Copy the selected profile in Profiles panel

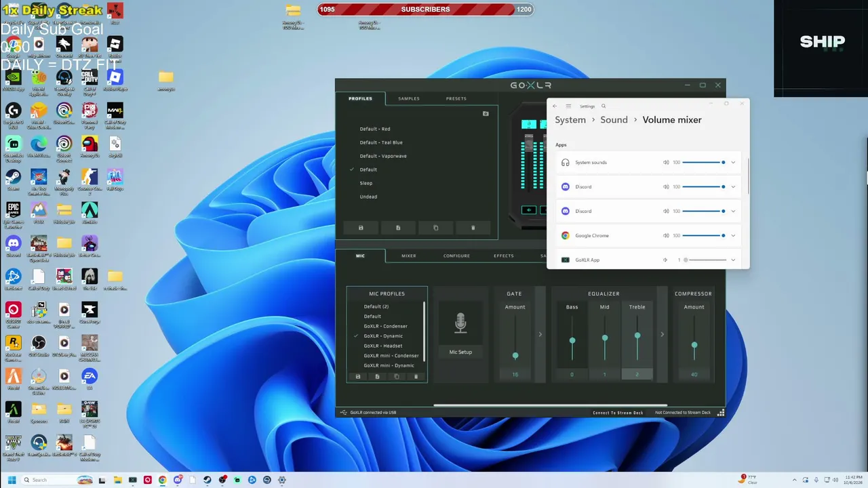click(x=435, y=228)
